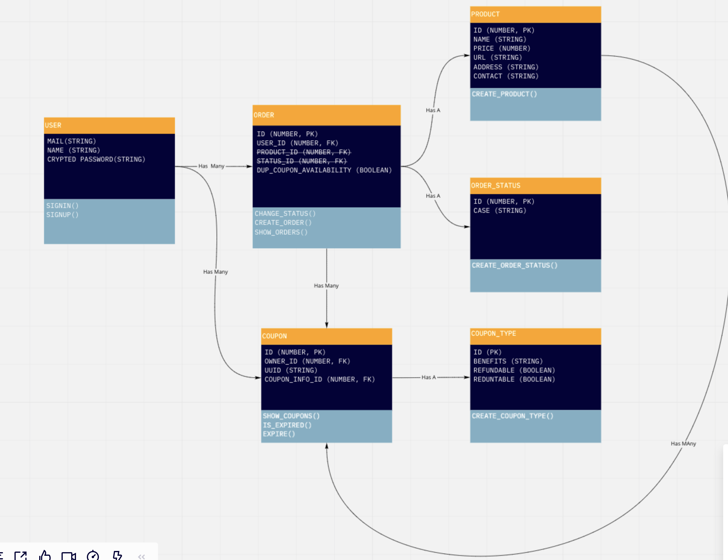
Task: Click CREATE_PRODUCT() method text
Action: pyautogui.click(x=504, y=94)
